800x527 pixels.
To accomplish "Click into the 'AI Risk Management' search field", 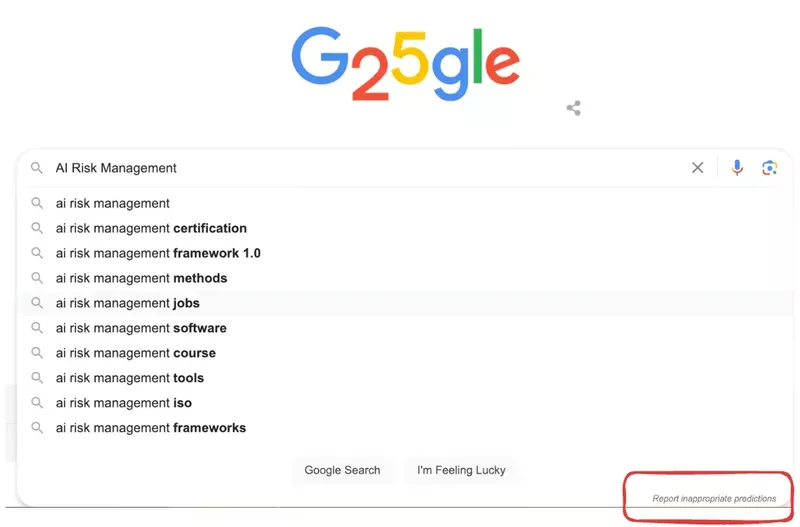I will coord(360,168).
